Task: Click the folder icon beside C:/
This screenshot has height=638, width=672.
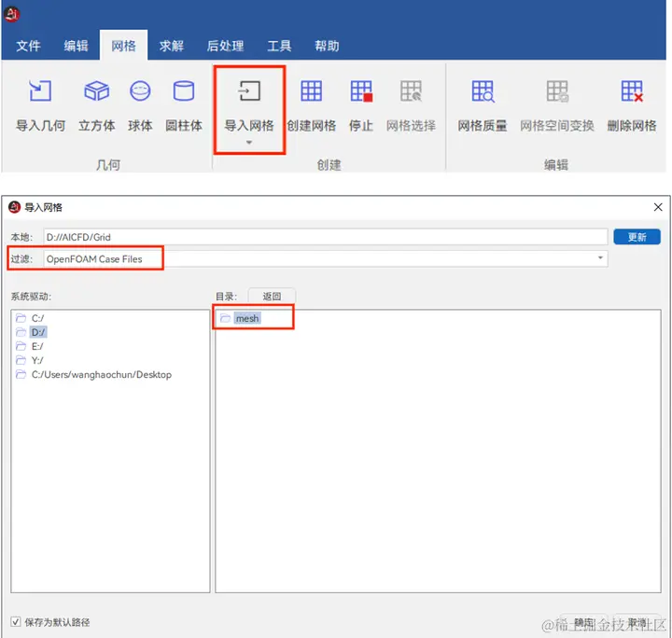Action: click(x=21, y=318)
